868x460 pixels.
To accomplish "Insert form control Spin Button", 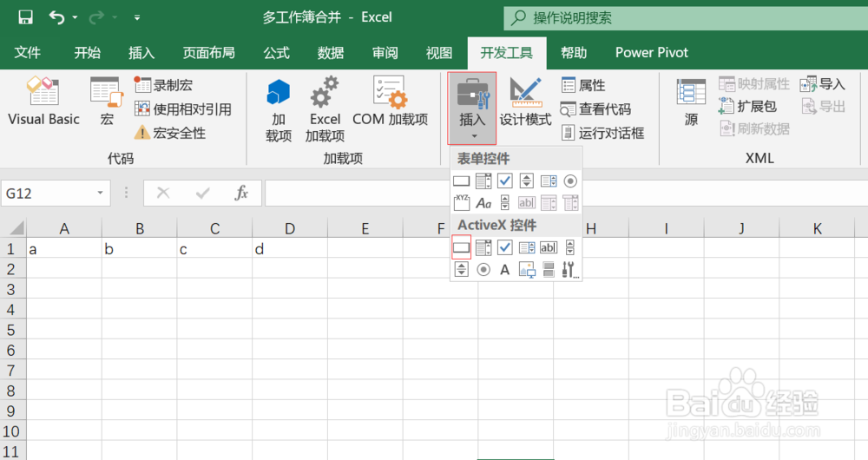I will [527, 181].
